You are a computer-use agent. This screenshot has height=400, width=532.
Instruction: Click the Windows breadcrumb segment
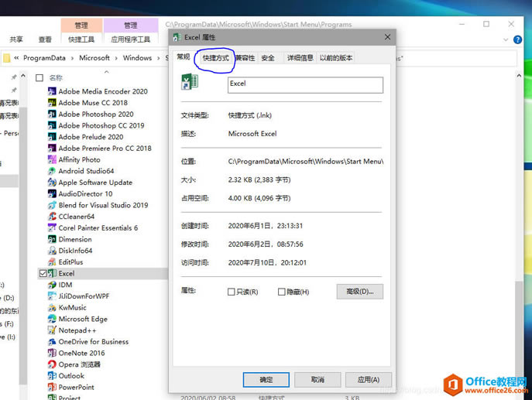point(137,58)
